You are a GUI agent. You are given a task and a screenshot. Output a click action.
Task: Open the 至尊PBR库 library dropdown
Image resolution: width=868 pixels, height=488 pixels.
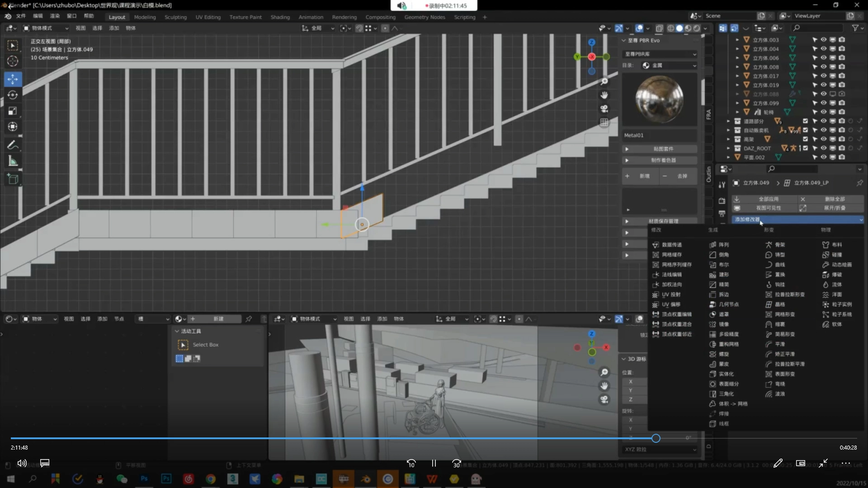(660, 54)
